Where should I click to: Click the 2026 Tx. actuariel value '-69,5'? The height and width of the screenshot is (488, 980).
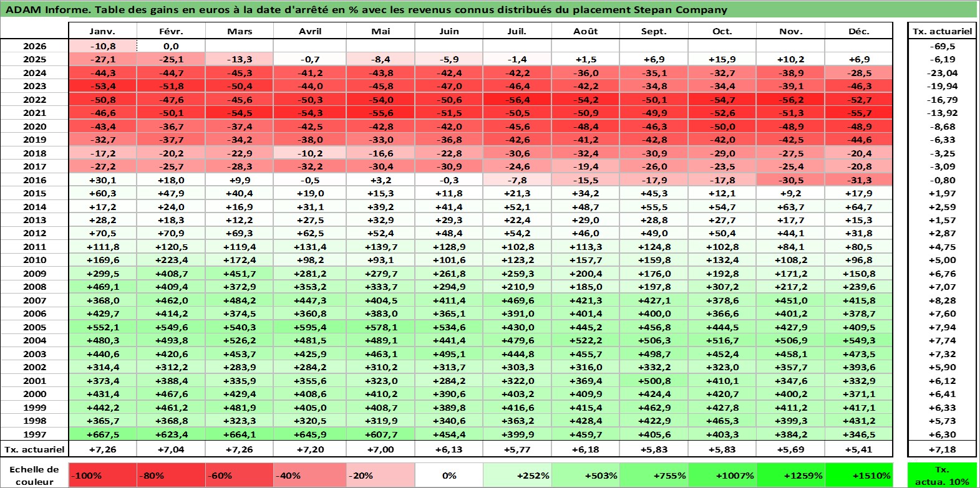point(942,46)
